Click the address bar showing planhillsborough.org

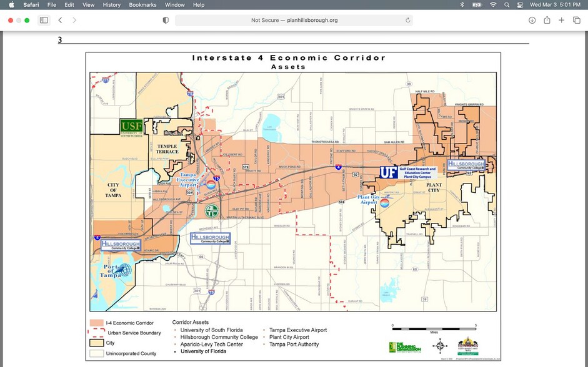point(294,20)
